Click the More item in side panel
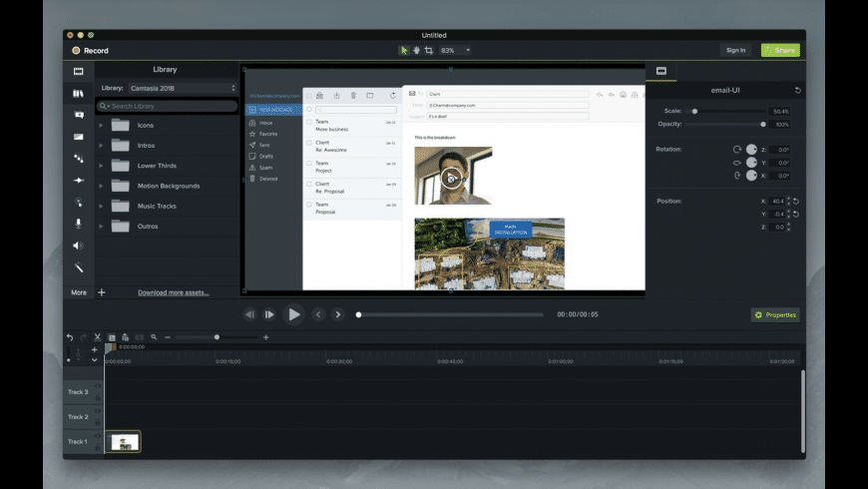The image size is (868, 489). [x=79, y=292]
